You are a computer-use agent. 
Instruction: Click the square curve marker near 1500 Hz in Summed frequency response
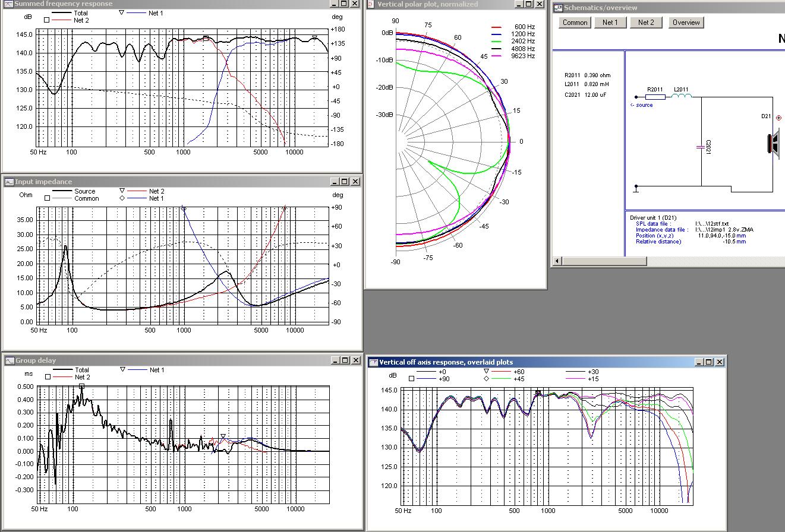pyautogui.click(x=206, y=38)
